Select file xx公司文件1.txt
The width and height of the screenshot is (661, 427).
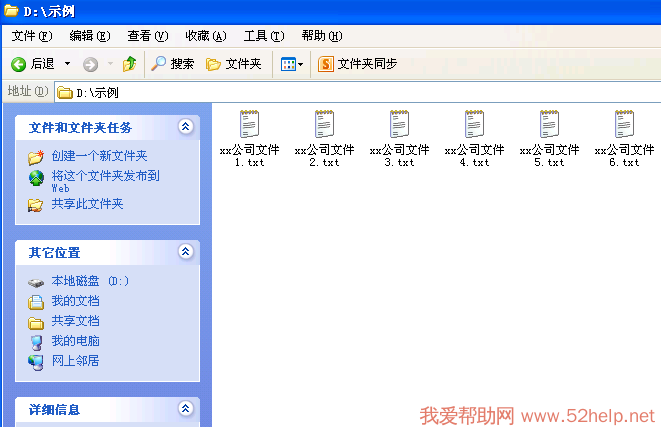point(249,125)
